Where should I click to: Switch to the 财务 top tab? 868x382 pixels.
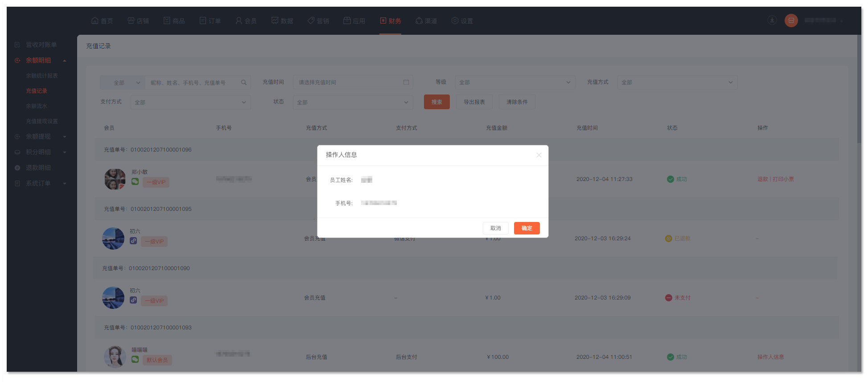(391, 21)
